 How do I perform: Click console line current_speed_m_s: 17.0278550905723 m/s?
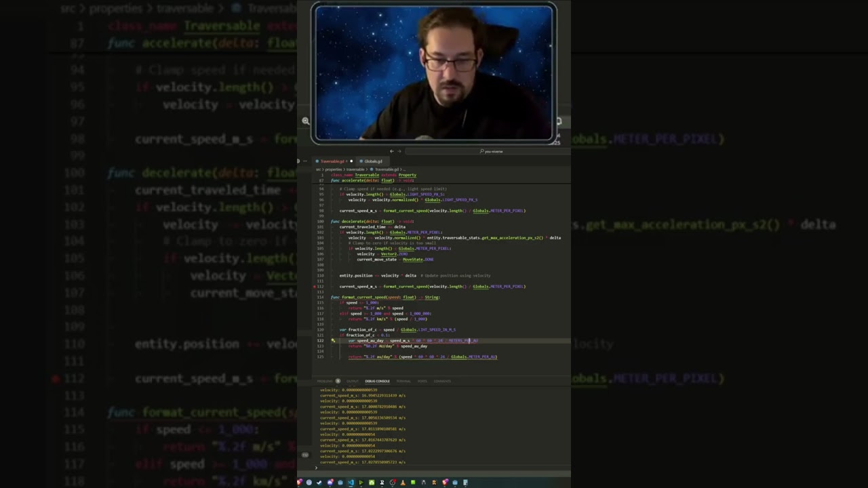(363, 462)
